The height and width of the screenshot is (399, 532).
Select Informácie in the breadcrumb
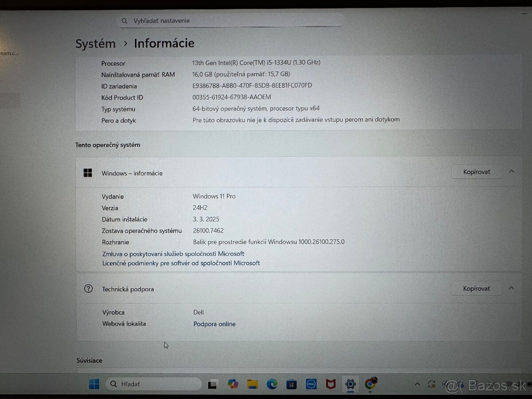click(164, 43)
